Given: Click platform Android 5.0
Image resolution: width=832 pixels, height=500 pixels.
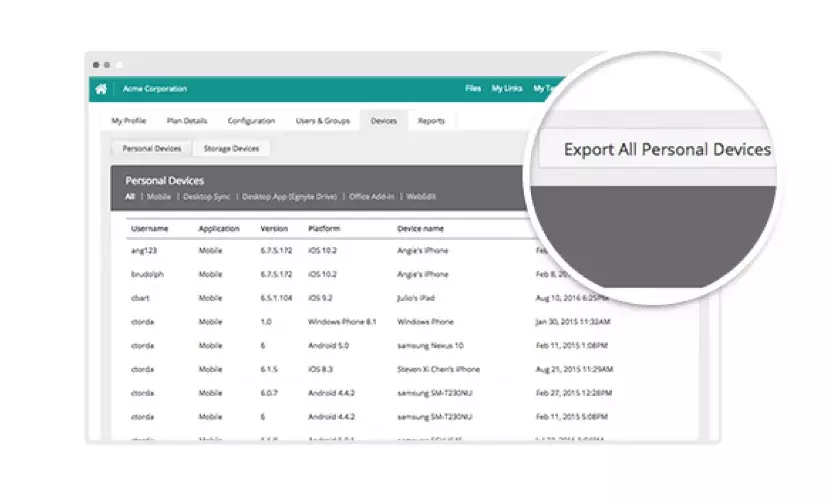Looking at the screenshot, I should (328, 346).
